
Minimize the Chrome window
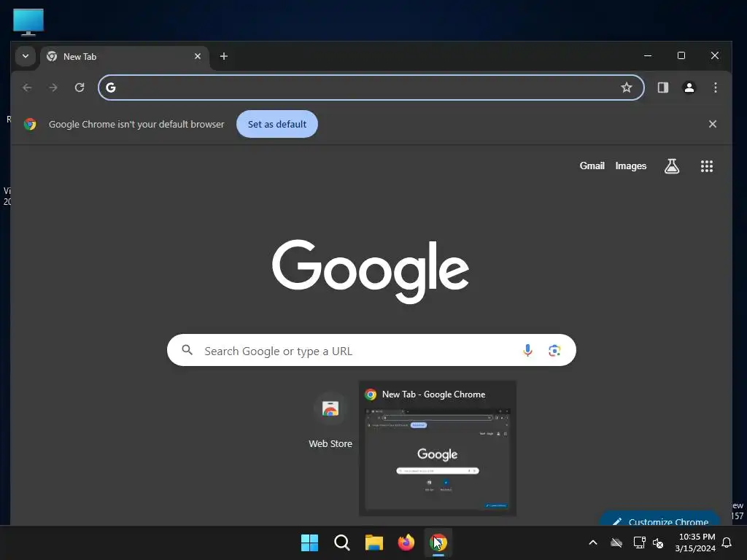(648, 55)
